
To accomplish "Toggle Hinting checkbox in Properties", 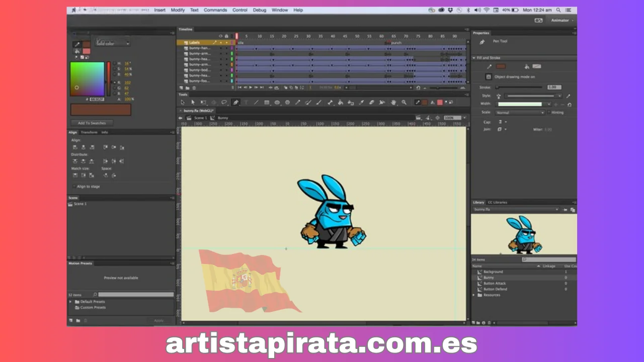I will point(549,112).
